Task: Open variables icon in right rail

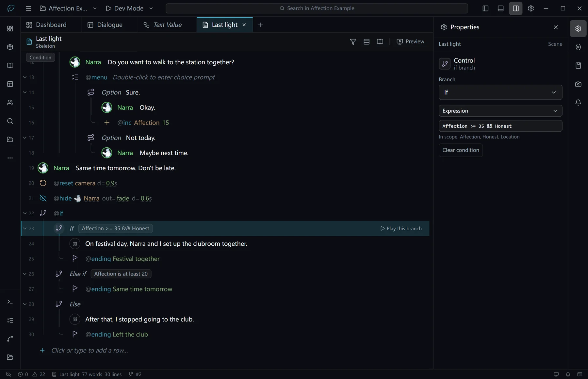Action: (578, 47)
